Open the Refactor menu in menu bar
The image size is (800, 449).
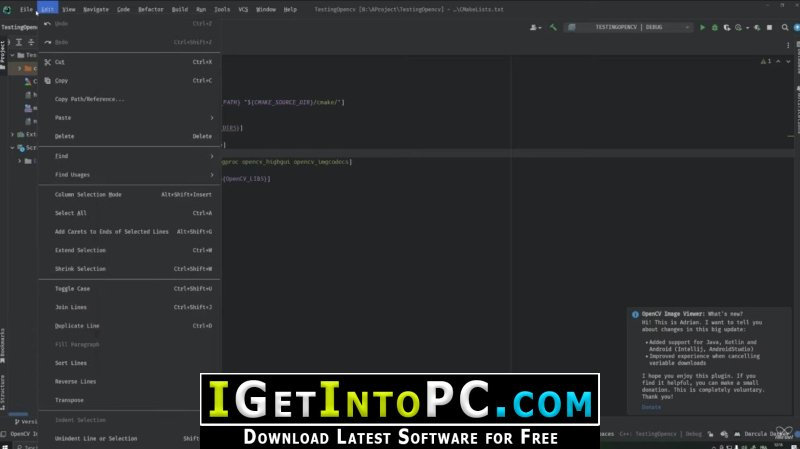coord(151,9)
